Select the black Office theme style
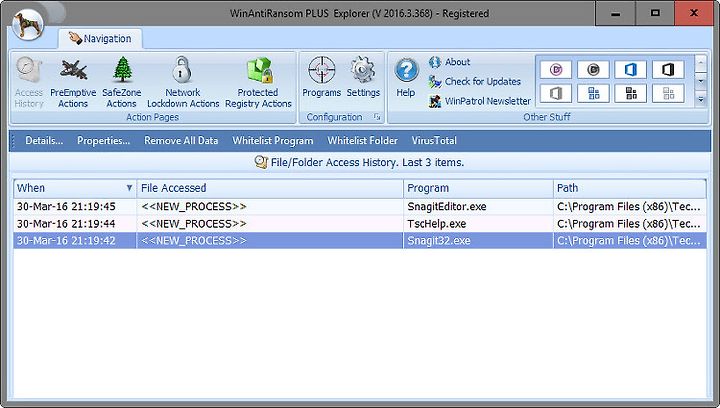The height and width of the screenshot is (408, 720). 668,70
